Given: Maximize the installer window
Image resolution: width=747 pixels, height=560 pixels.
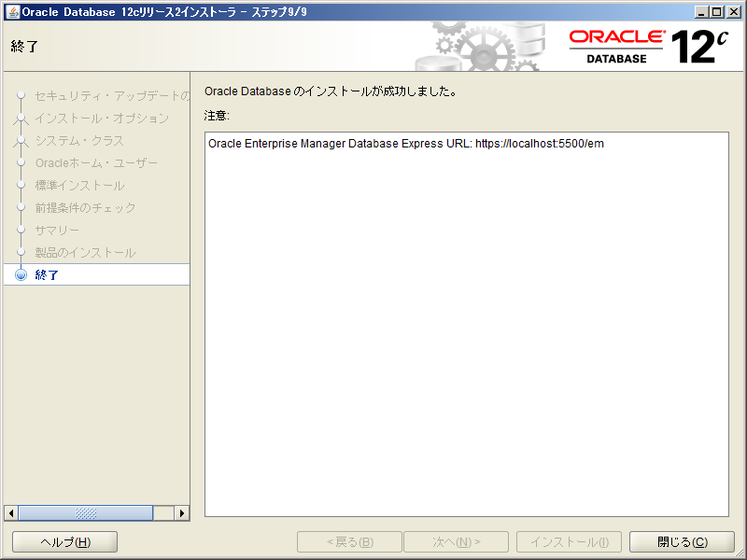Looking at the screenshot, I should tap(717, 12).
